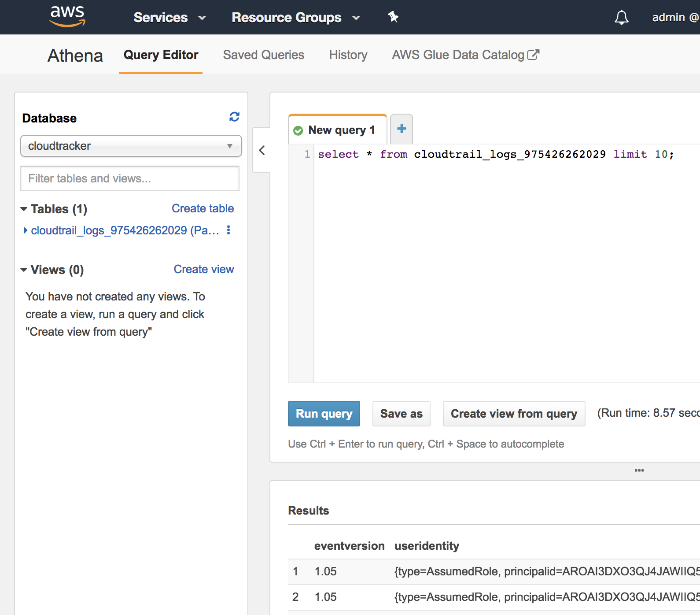The width and height of the screenshot is (700, 615).
Task: Click the three-dot panel resize handle
Action: tap(639, 471)
